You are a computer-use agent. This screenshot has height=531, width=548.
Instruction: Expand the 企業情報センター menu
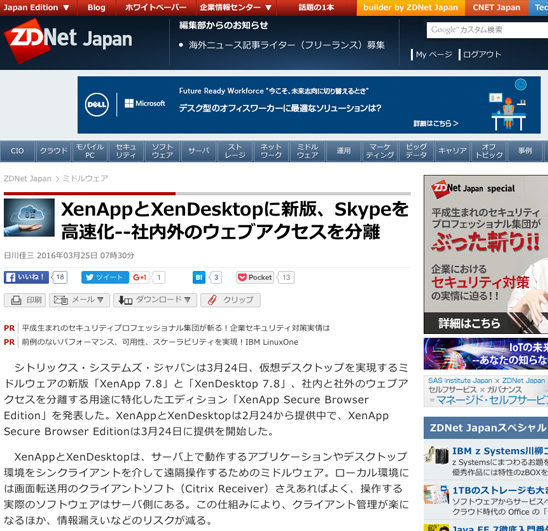pyautogui.click(x=235, y=7)
